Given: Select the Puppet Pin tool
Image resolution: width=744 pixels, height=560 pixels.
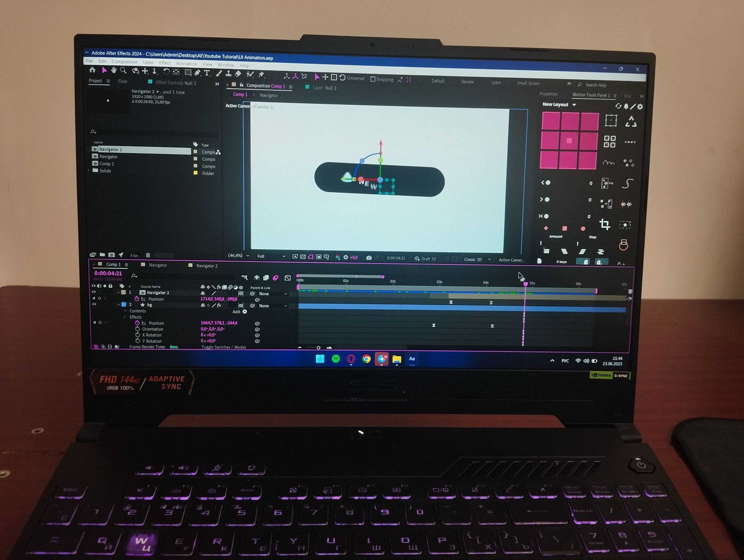Looking at the screenshot, I should (x=261, y=74).
